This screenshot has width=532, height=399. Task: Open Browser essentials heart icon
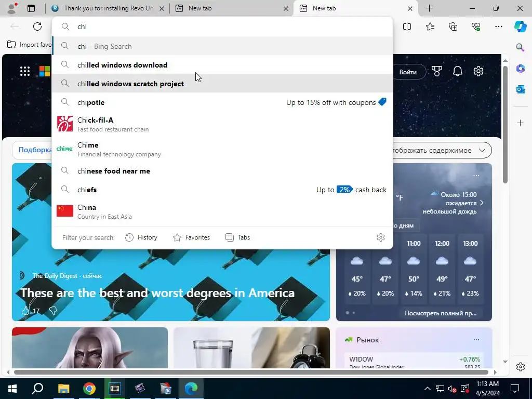476,26
